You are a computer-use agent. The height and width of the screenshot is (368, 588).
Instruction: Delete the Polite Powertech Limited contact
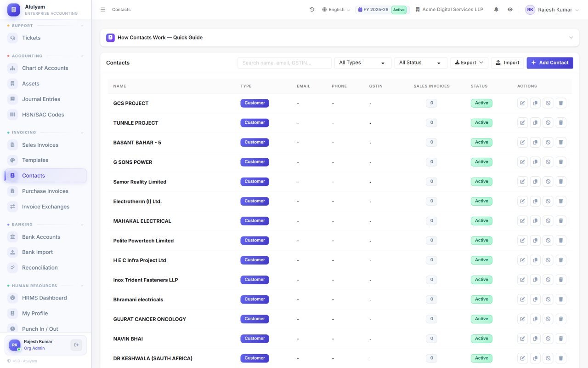click(x=561, y=241)
